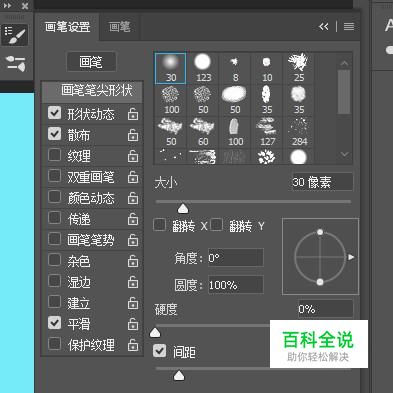The width and height of the screenshot is (393, 393).
Task: Toggle the lock icon for 建立
Action: tap(133, 303)
